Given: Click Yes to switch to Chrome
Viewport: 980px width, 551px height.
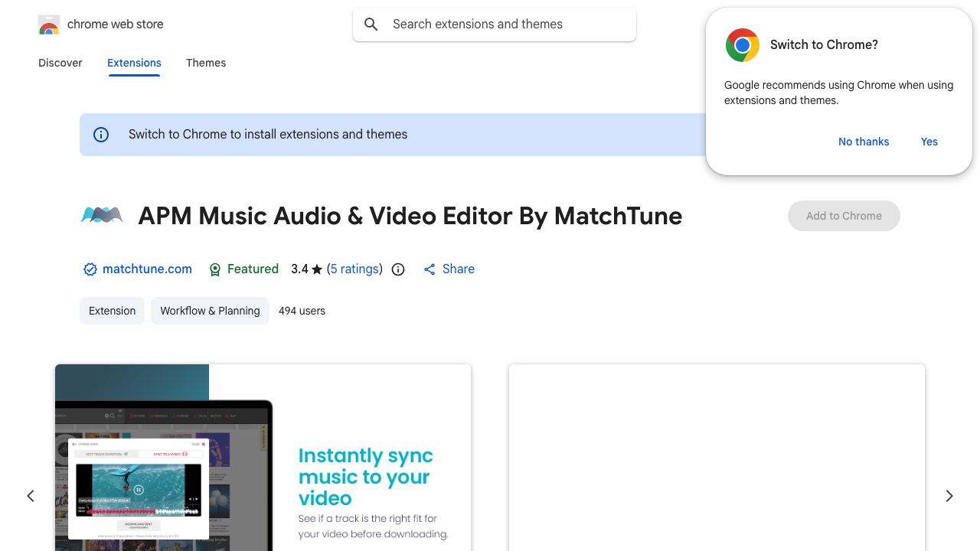Looking at the screenshot, I should [x=929, y=142].
